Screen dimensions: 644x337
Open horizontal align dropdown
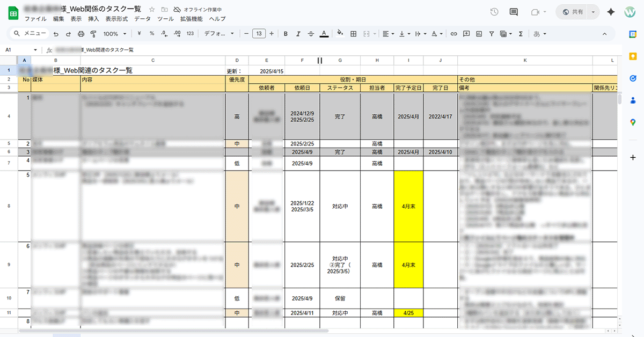[x=388, y=33]
